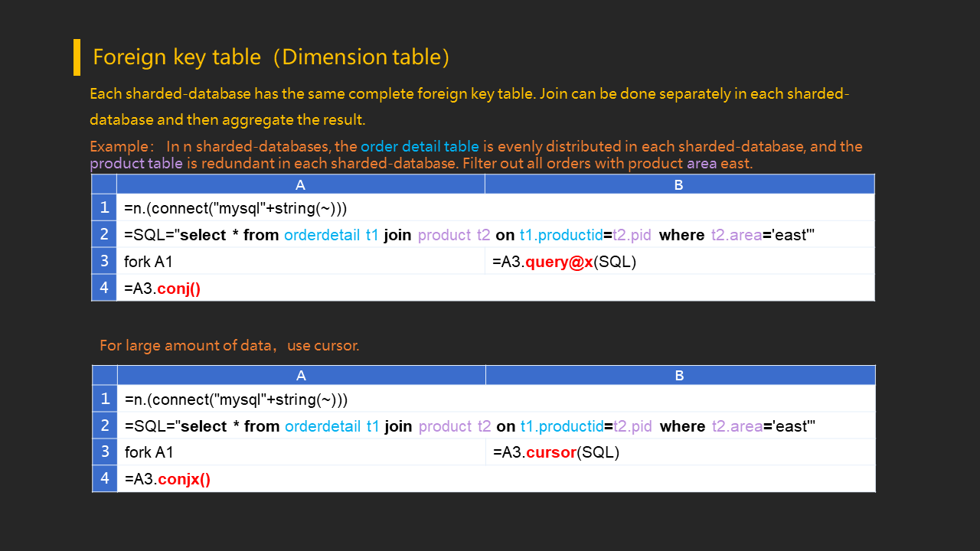
Task: Select row header 4 in the cursor table
Action: tap(105, 478)
